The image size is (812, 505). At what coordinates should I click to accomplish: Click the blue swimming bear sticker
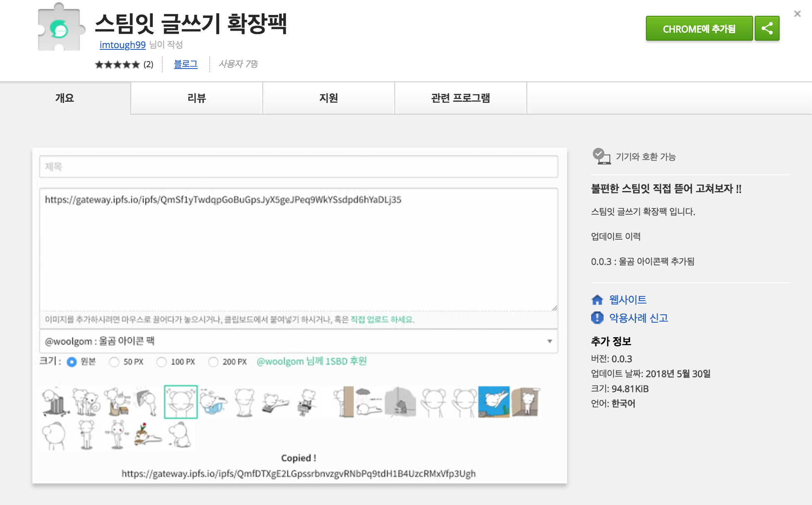[x=494, y=402]
